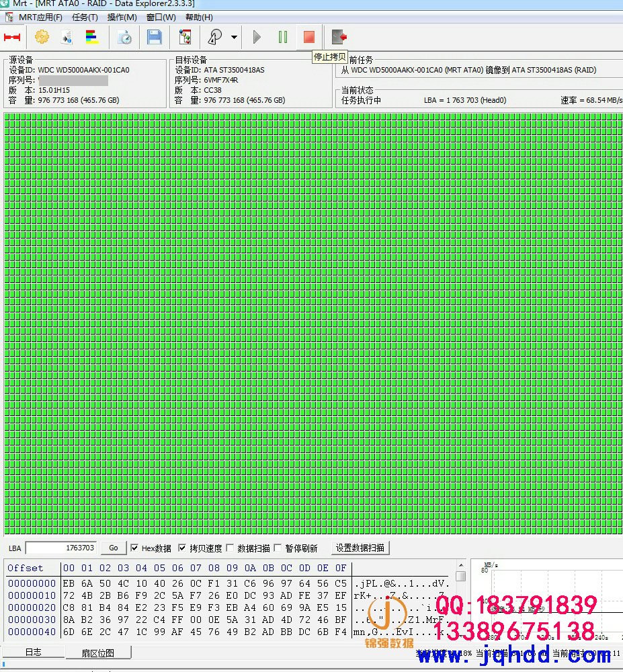Click hex row offset 00000010
Screen dimensions: 623x672
point(32,595)
